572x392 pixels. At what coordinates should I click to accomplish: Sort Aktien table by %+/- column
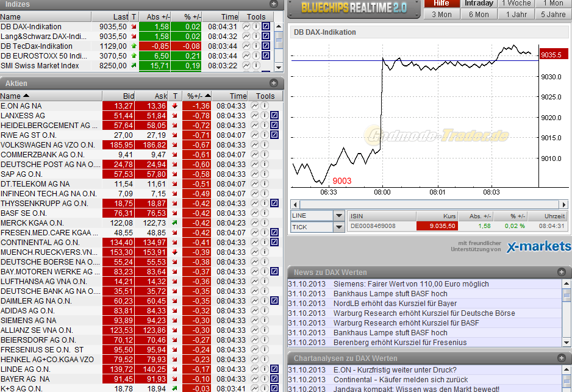tap(197, 96)
